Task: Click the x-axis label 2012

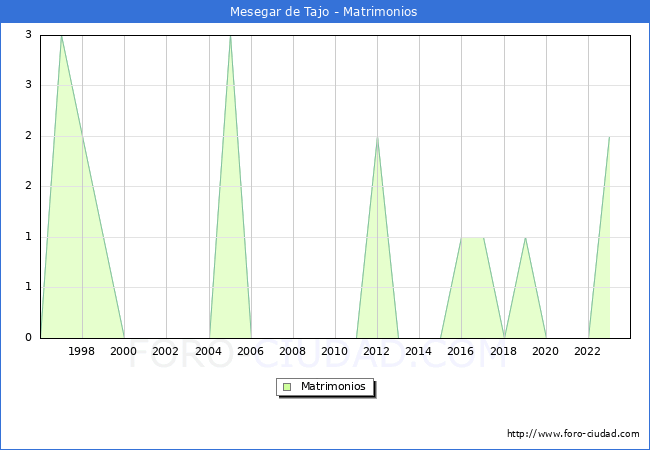Action: point(376,351)
